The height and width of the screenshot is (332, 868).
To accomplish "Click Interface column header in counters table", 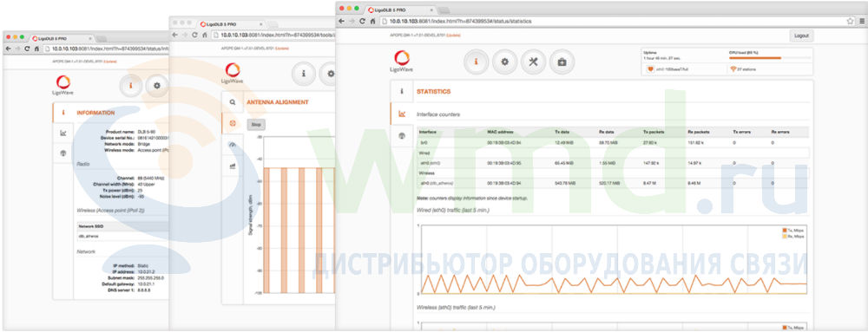I will pyautogui.click(x=427, y=132).
